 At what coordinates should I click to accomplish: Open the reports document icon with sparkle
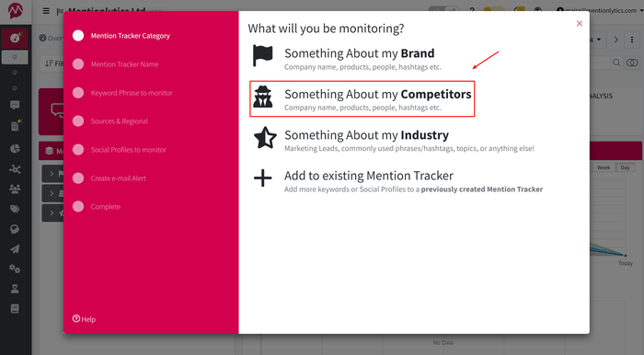point(16,126)
